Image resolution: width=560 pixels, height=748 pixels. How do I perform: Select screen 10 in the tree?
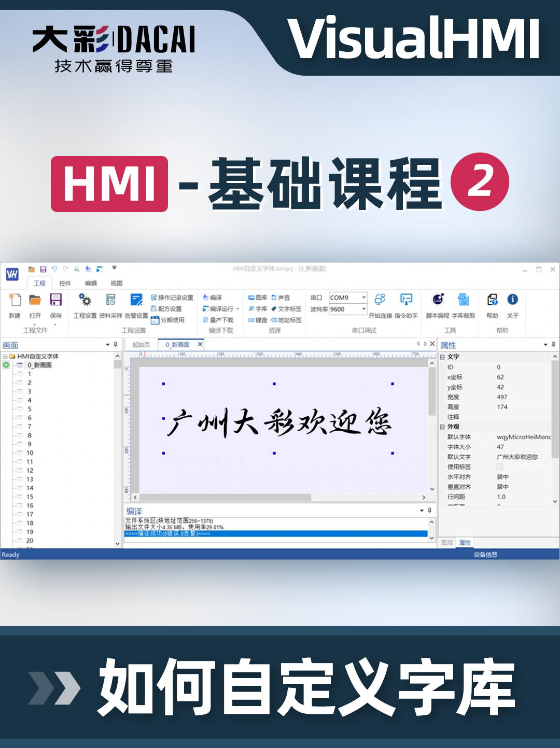coord(30,453)
